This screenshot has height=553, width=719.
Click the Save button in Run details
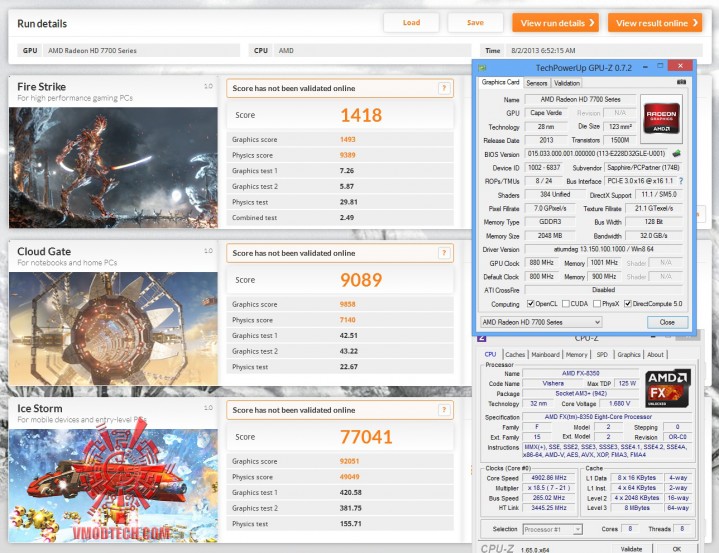pyautogui.click(x=475, y=22)
